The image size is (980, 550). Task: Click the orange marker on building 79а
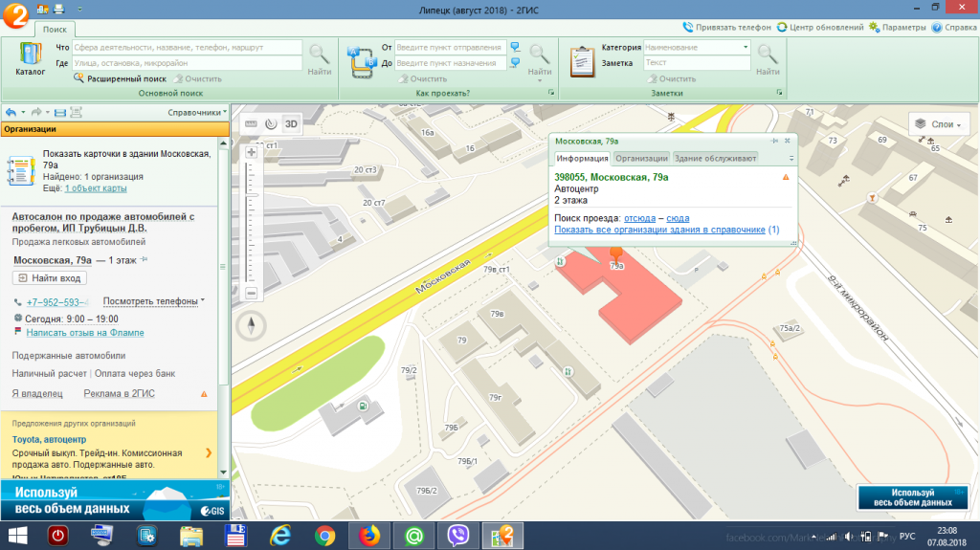click(616, 253)
